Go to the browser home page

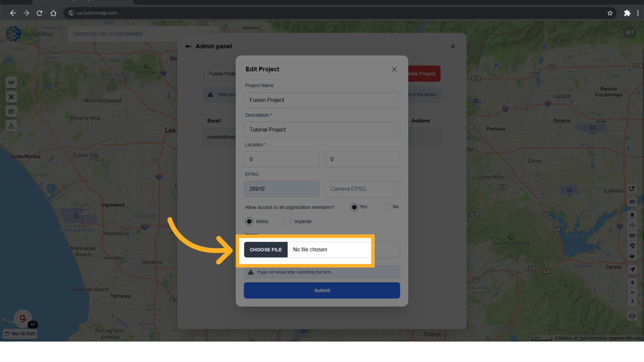tap(53, 13)
